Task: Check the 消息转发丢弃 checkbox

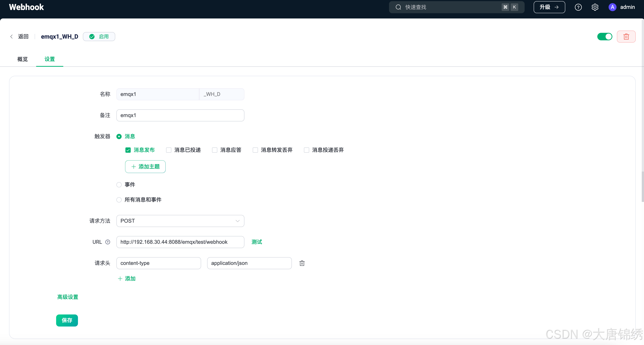Action: point(255,150)
